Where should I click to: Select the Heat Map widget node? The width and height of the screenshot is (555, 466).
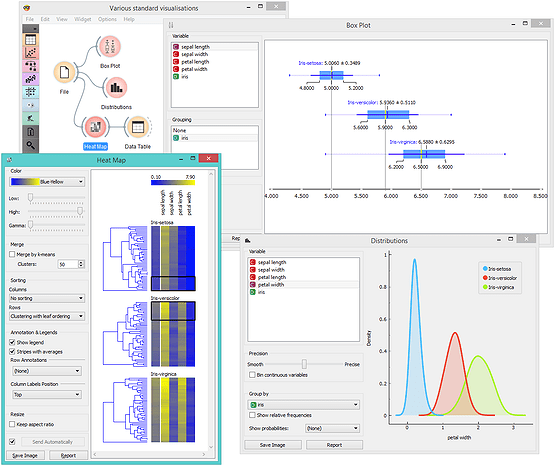[x=95, y=127]
